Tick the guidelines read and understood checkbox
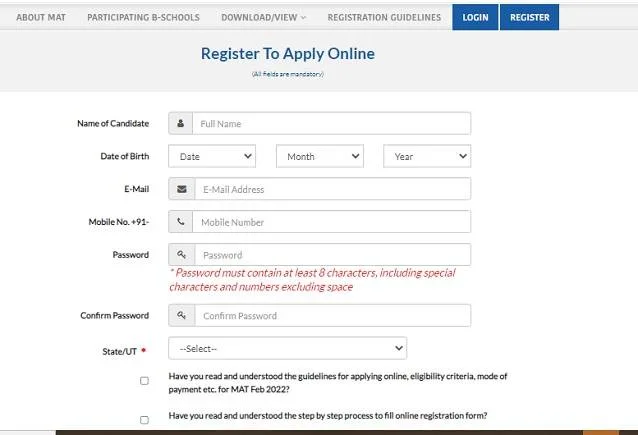The image size is (638, 435). [145, 381]
